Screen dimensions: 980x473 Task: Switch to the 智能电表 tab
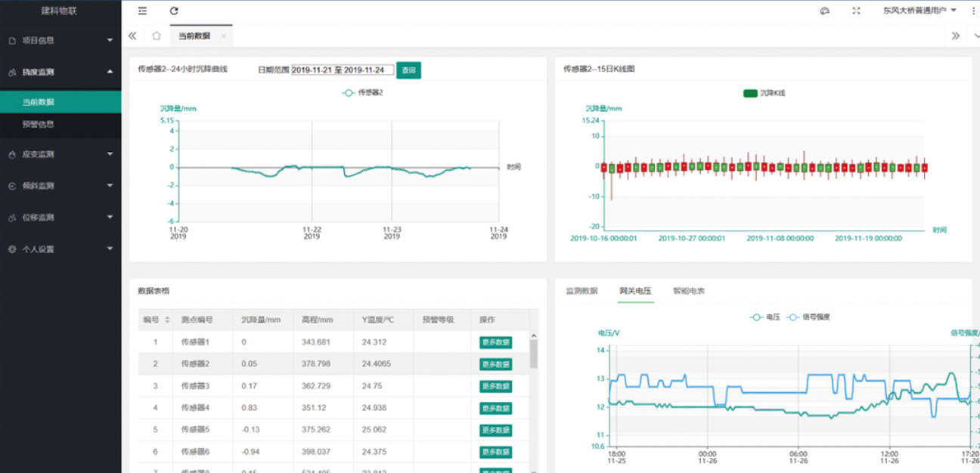pyautogui.click(x=689, y=291)
